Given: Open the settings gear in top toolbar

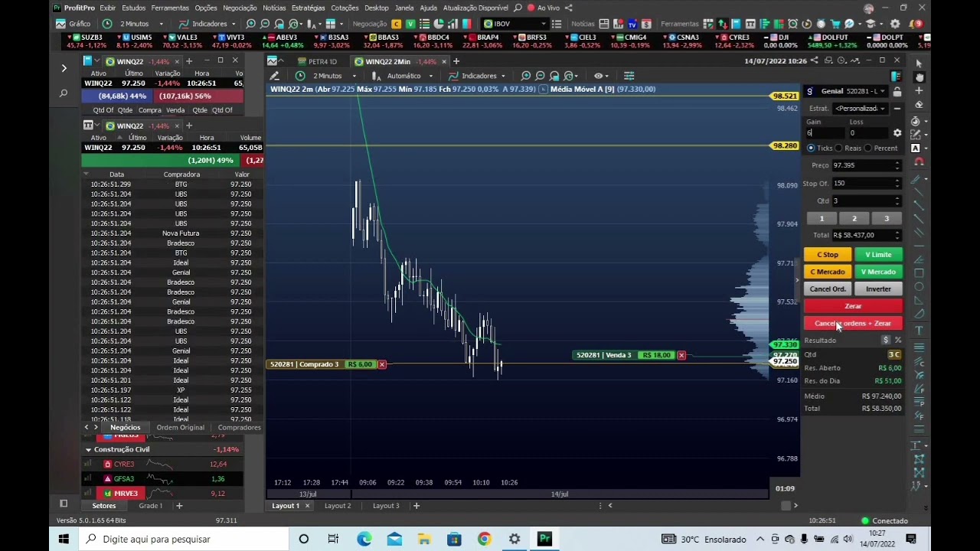Looking at the screenshot, I should coord(895,24).
